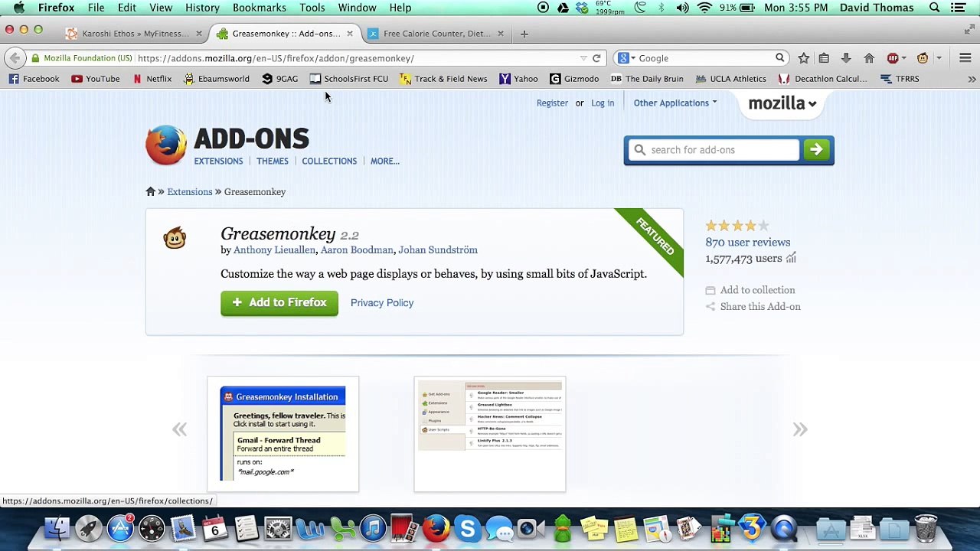Launch the App Store from the Dock
Viewport: 980px width, 551px height.
click(x=120, y=529)
